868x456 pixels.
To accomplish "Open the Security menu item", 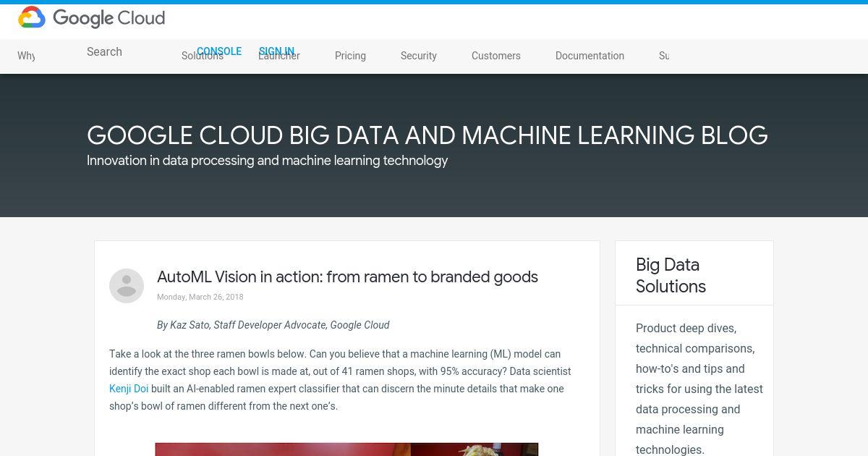I will [x=419, y=56].
